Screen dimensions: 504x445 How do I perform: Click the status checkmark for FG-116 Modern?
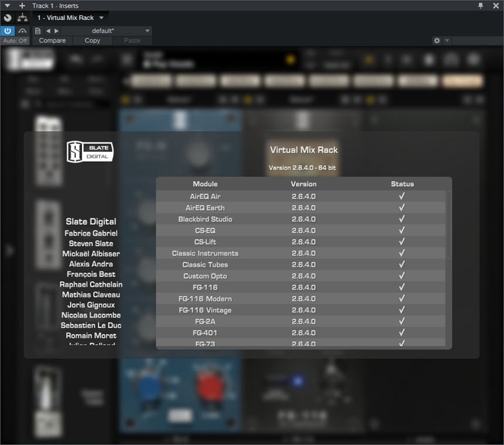point(402,298)
